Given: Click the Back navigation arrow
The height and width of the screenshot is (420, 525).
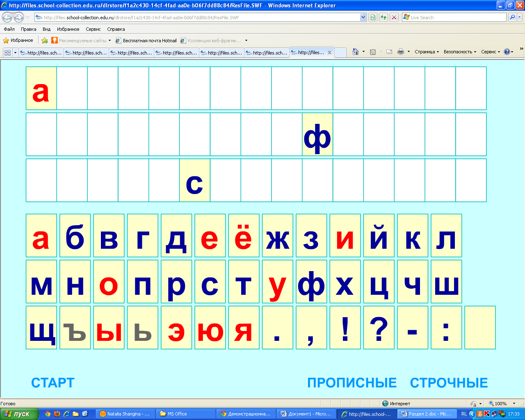Looking at the screenshot, I should (7, 17).
